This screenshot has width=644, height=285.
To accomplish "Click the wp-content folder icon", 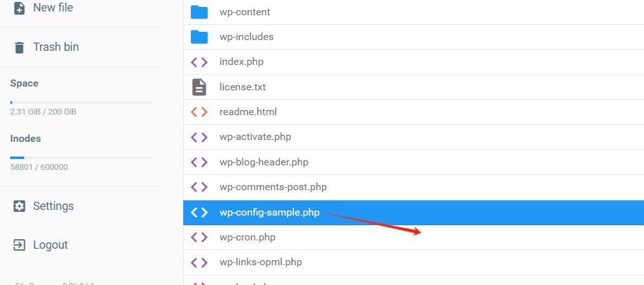I will 199,12.
